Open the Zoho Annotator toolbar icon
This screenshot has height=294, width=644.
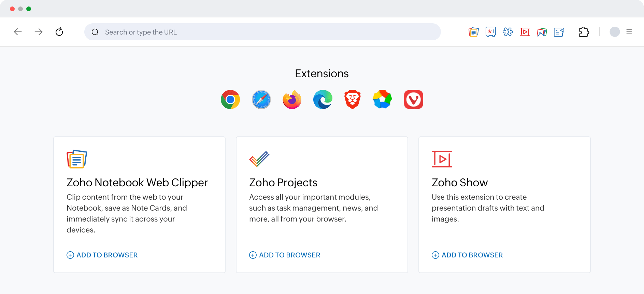coord(542,32)
